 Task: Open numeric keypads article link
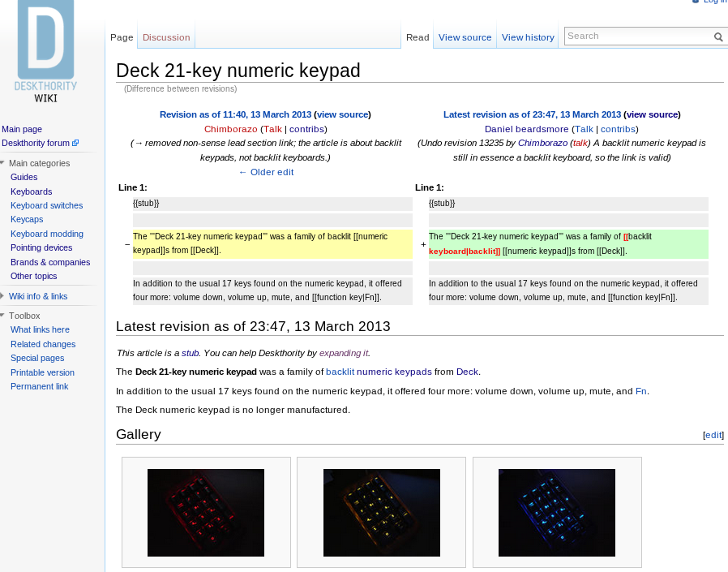[x=394, y=372]
